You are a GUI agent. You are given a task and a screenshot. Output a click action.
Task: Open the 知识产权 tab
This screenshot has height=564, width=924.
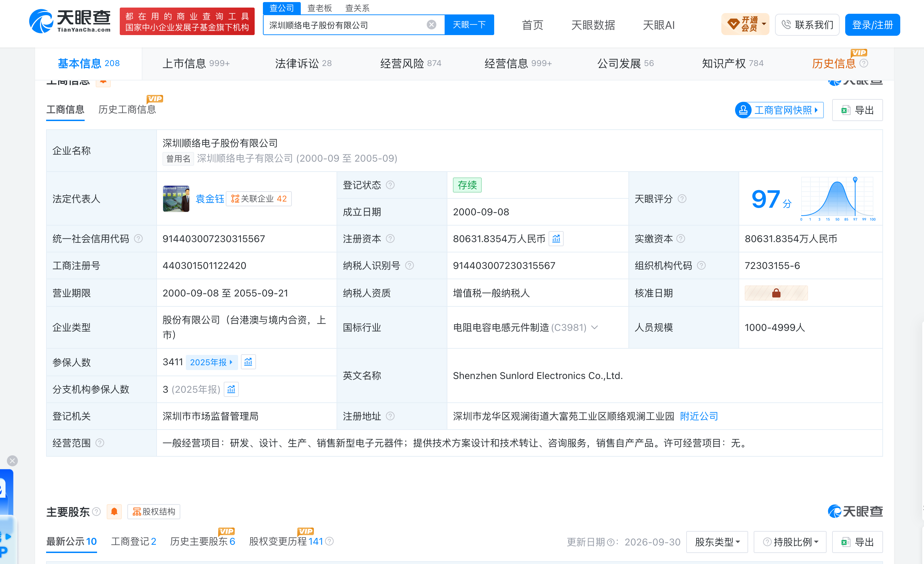point(733,63)
